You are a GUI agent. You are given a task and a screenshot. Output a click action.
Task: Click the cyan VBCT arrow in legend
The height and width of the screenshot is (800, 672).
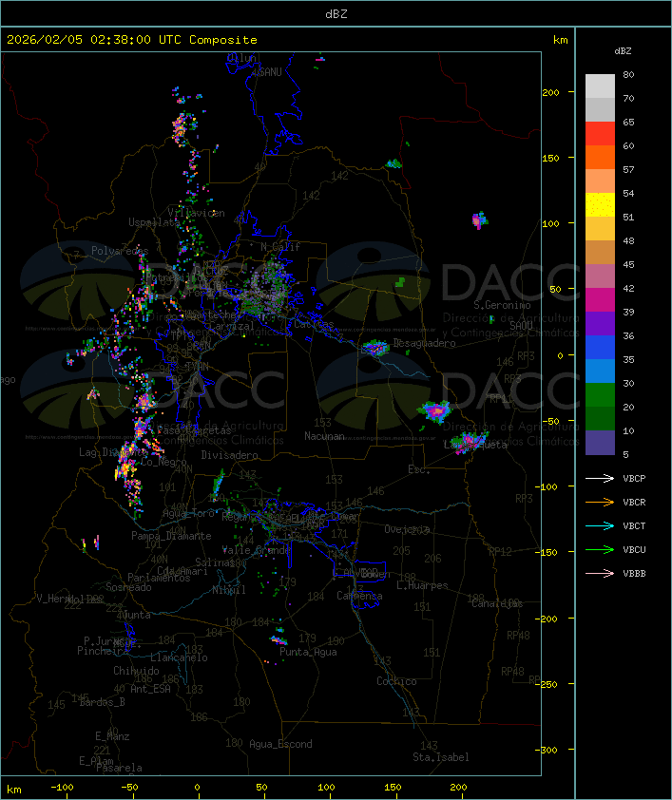(600, 525)
